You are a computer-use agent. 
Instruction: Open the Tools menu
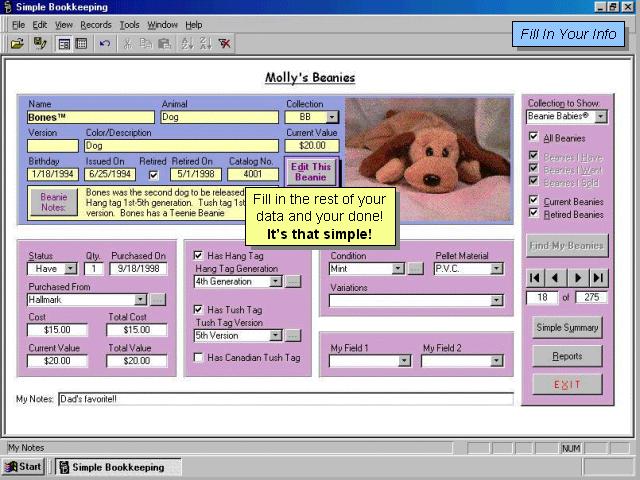[129, 24]
